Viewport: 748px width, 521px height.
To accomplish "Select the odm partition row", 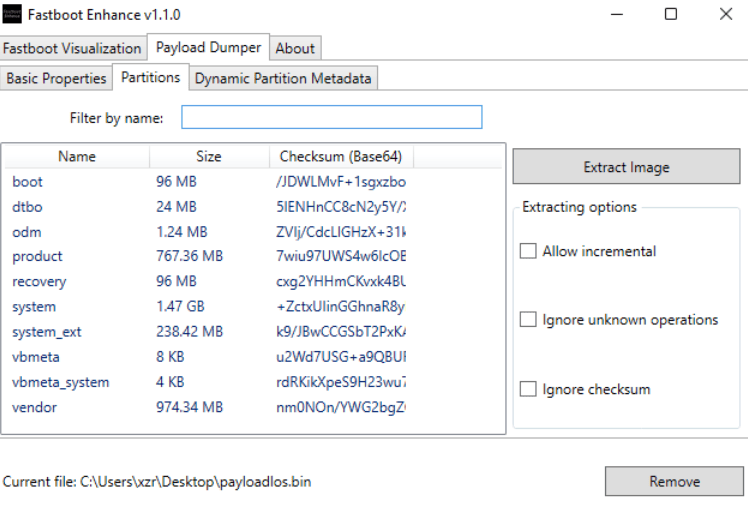I will pos(253,232).
